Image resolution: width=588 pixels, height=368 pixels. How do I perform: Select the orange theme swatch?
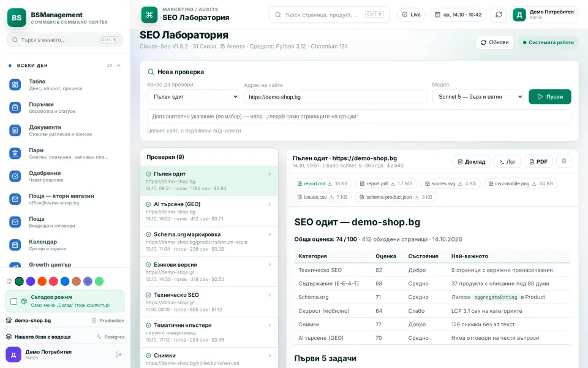pos(42,282)
